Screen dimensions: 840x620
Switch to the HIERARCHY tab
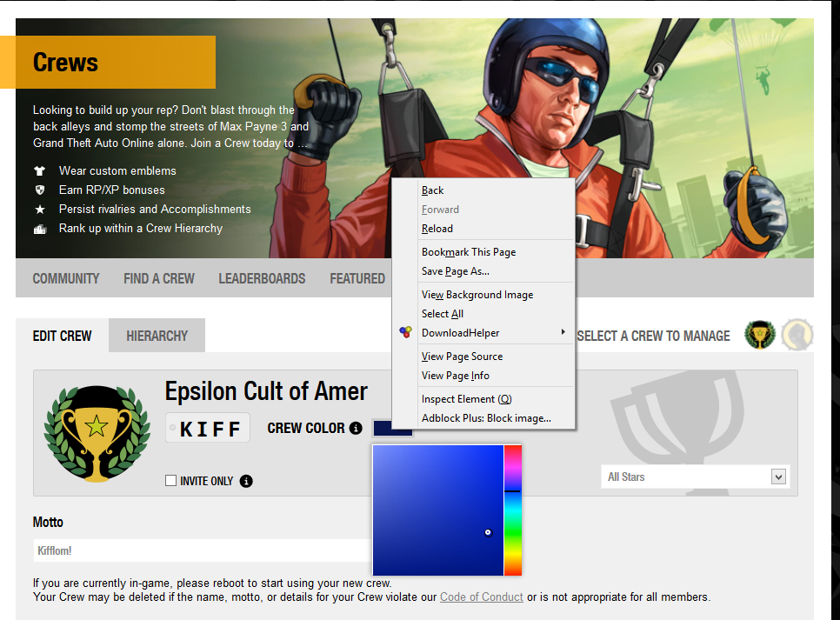[x=157, y=335]
